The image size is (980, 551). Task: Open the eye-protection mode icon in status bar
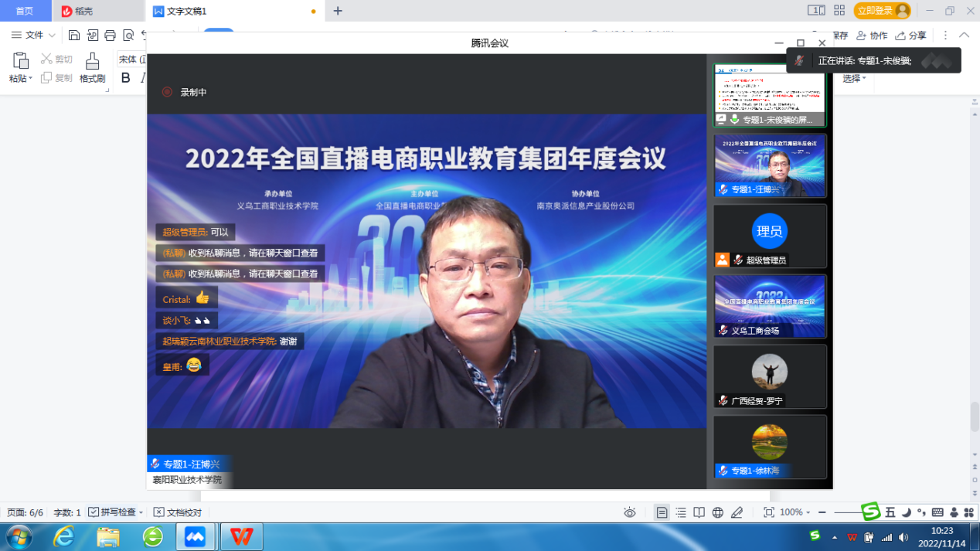click(630, 512)
